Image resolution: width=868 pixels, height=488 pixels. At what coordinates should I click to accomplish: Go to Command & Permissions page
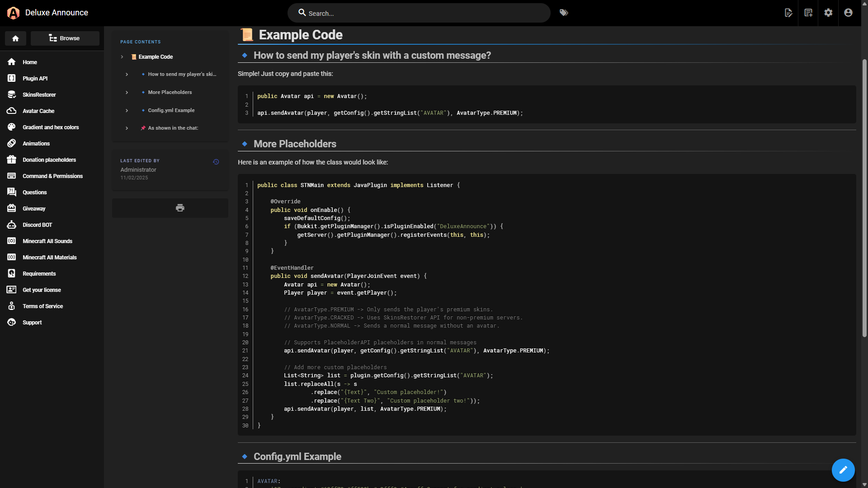[52, 176]
